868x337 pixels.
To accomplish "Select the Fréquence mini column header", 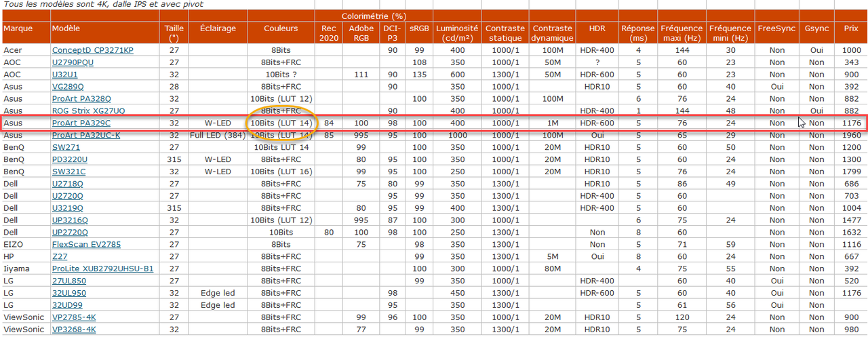I will 730,33.
